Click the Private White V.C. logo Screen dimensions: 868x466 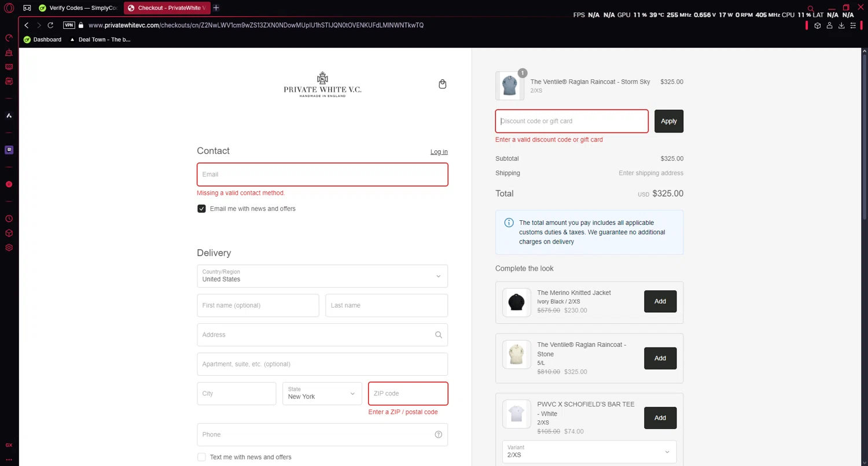point(322,84)
